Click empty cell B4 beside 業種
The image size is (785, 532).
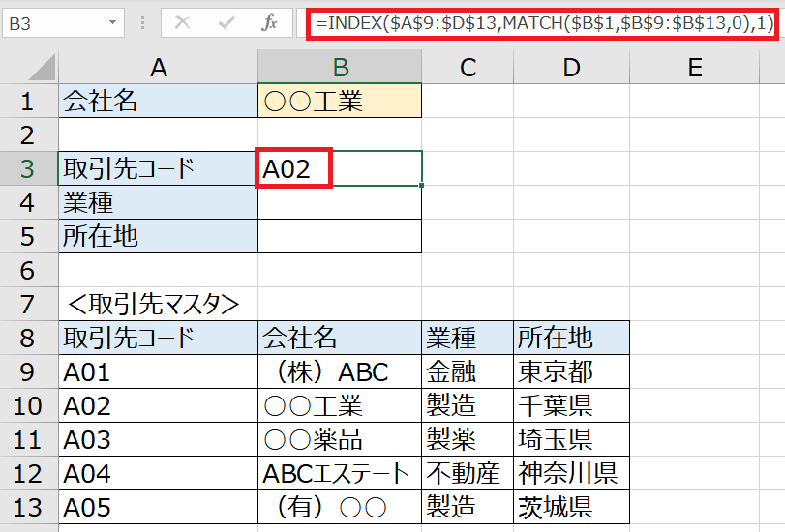pyautogui.click(x=340, y=203)
